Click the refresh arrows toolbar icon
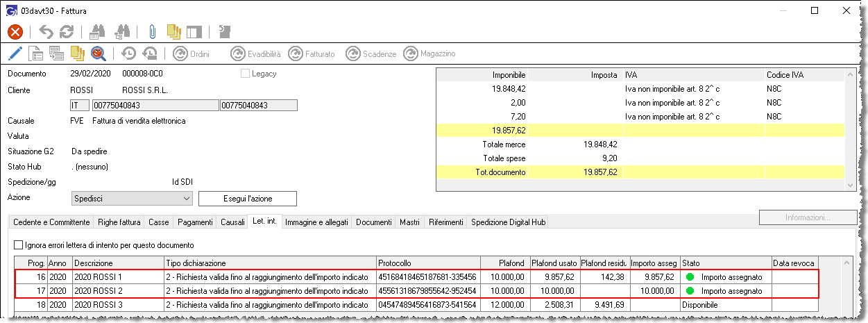Screen dimensions: 868x323 pyautogui.click(x=67, y=31)
